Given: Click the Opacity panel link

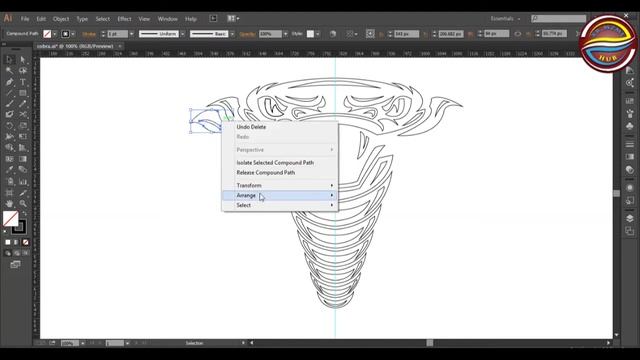Looking at the screenshot, I should coord(247,34).
